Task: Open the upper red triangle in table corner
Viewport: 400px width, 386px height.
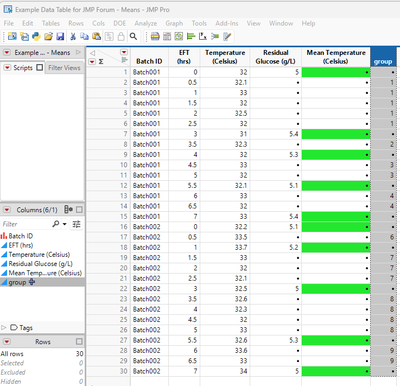Action: coord(124,52)
